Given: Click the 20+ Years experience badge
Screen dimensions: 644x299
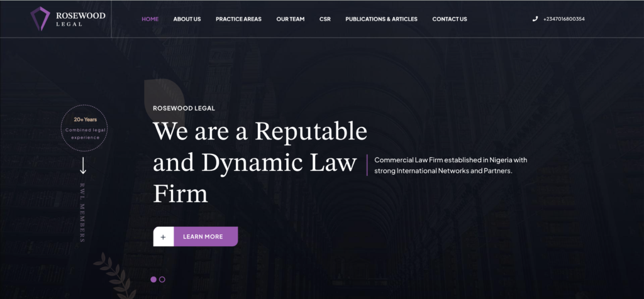Looking at the screenshot, I should coord(84,128).
